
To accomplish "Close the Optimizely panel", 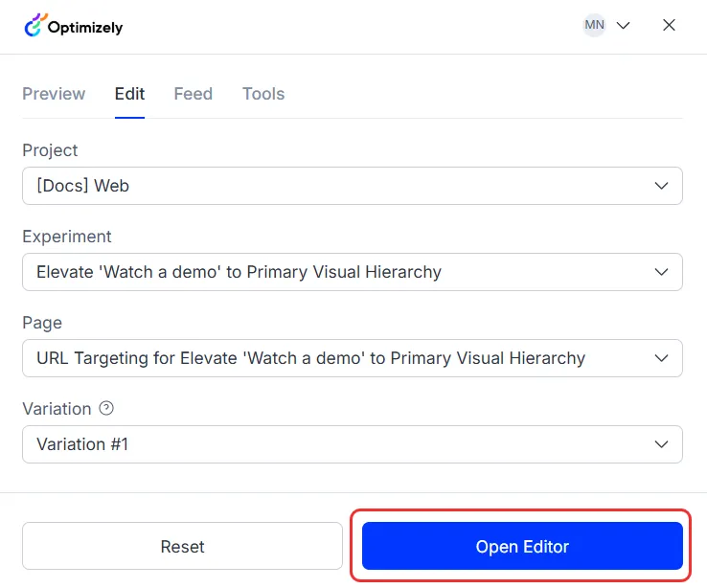I will pos(669,25).
